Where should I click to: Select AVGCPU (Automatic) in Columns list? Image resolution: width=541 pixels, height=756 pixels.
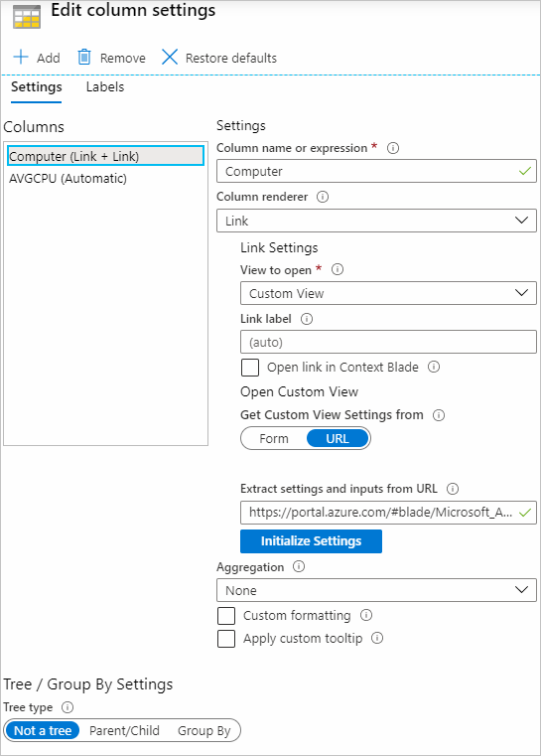[x=68, y=179]
